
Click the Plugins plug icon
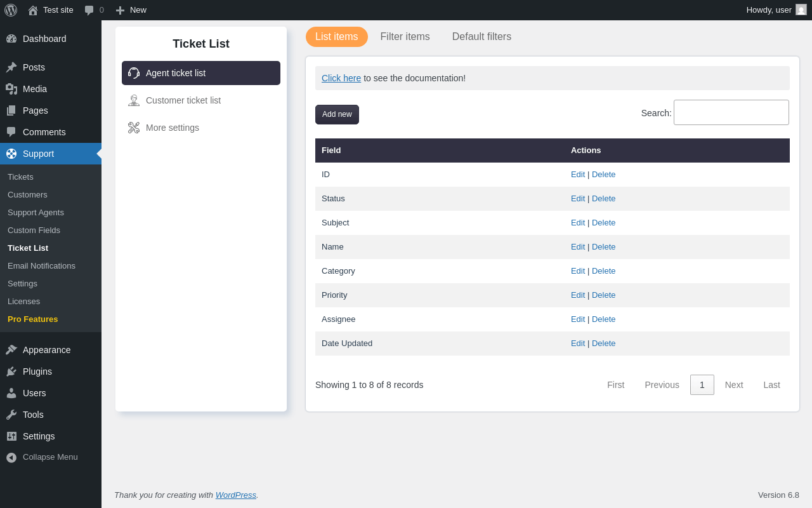11,371
